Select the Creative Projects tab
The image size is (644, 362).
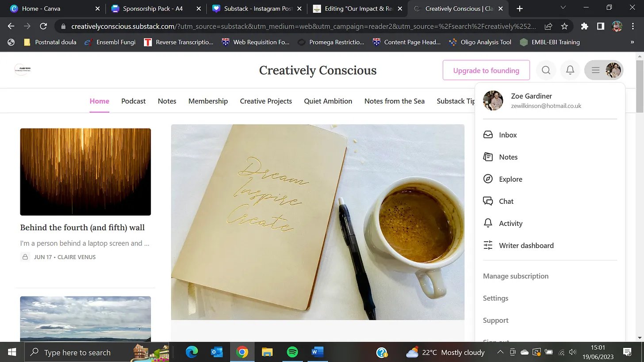click(266, 101)
